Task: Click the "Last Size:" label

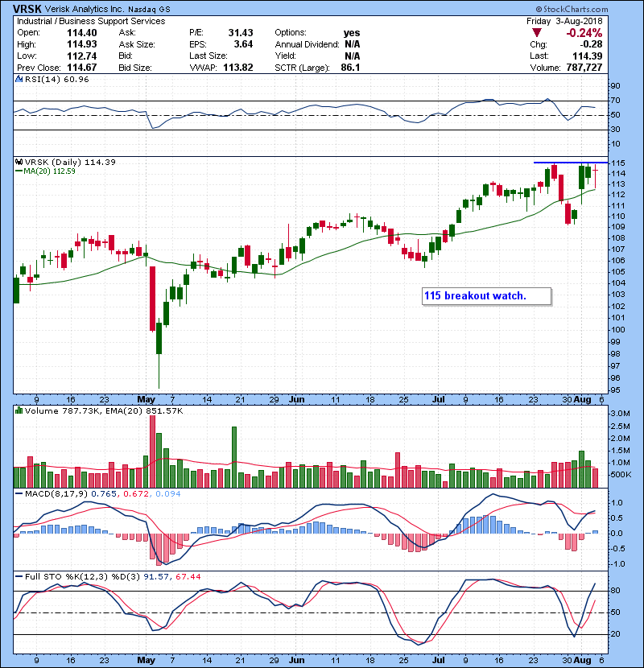Action: tap(208, 56)
